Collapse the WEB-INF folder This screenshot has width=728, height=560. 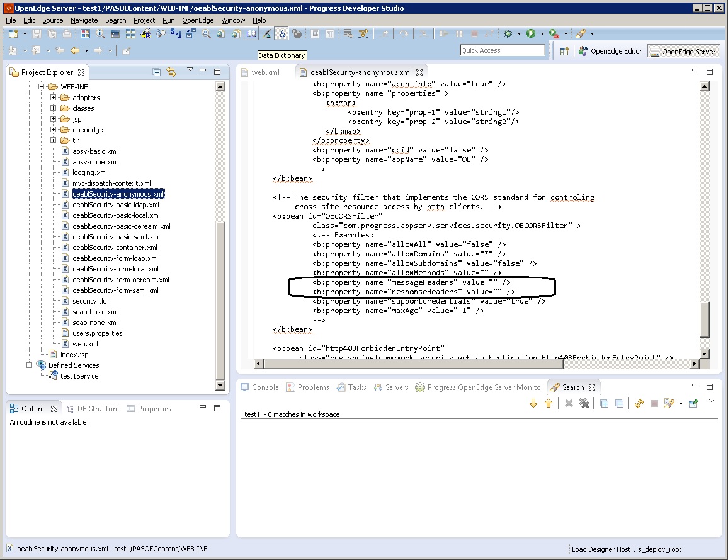[x=42, y=86]
